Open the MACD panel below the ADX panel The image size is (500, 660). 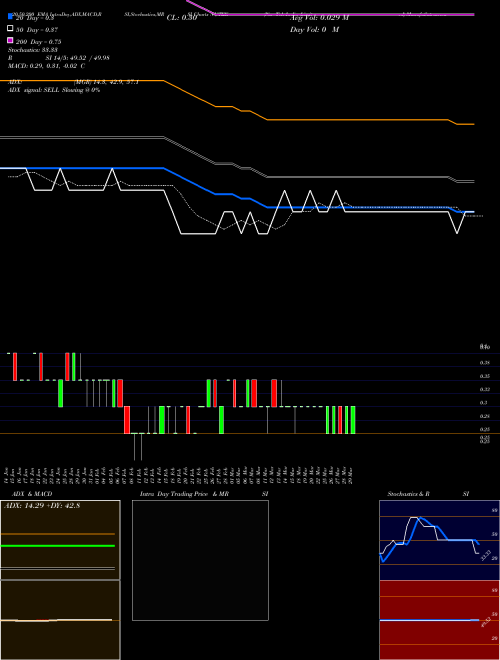pyautogui.click(x=60, y=620)
